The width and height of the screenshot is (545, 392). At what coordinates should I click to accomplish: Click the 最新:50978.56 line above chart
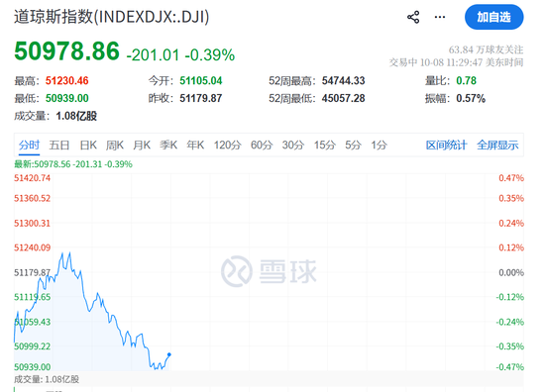click(x=73, y=164)
